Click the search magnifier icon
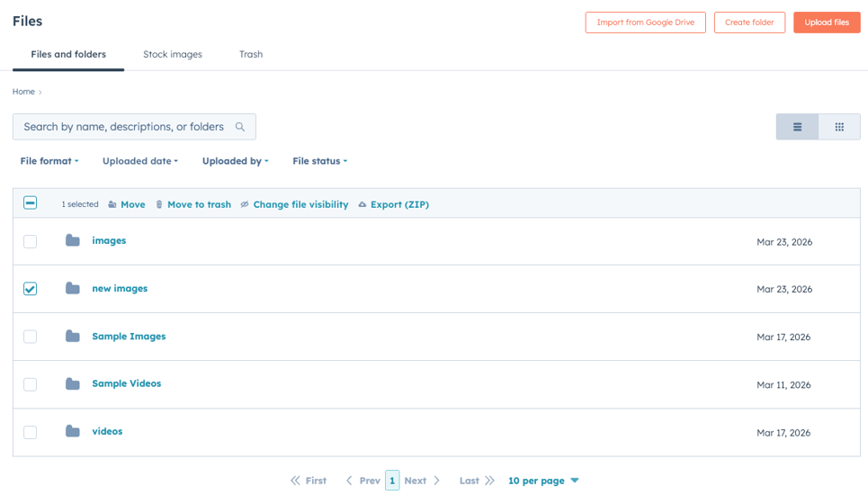 (239, 127)
